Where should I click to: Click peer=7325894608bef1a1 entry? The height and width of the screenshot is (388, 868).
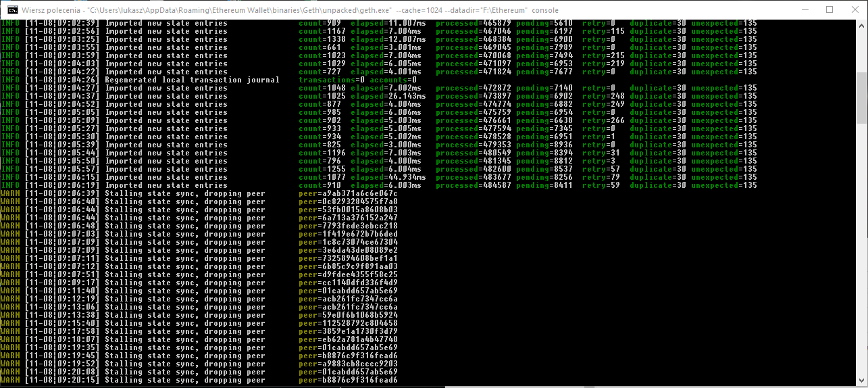pyautogui.click(x=348, y=258)
